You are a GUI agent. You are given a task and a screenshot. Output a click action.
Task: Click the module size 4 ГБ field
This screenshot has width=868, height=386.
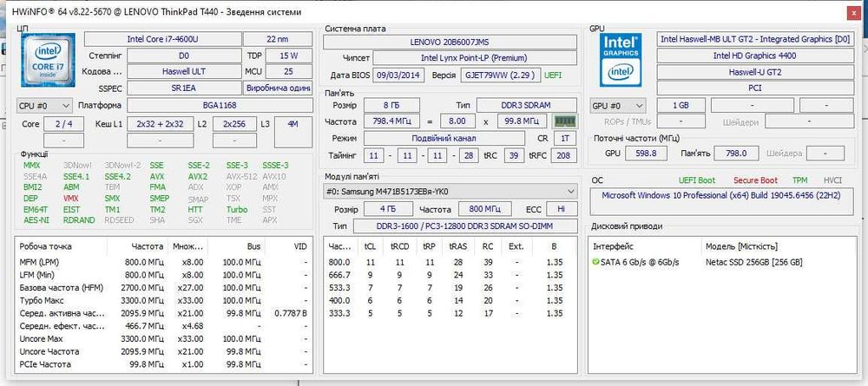(388, 209)
